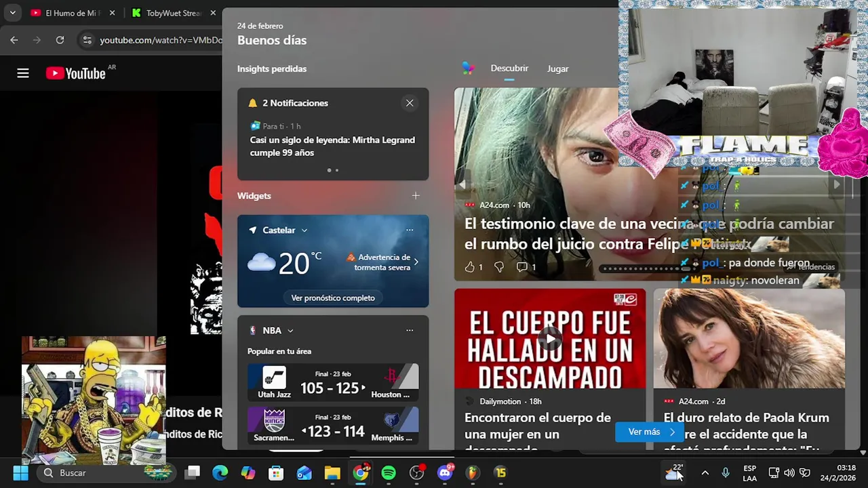Screen dimensions: 868x488
Task: Open the Windows Start menu
Action: 20,472
